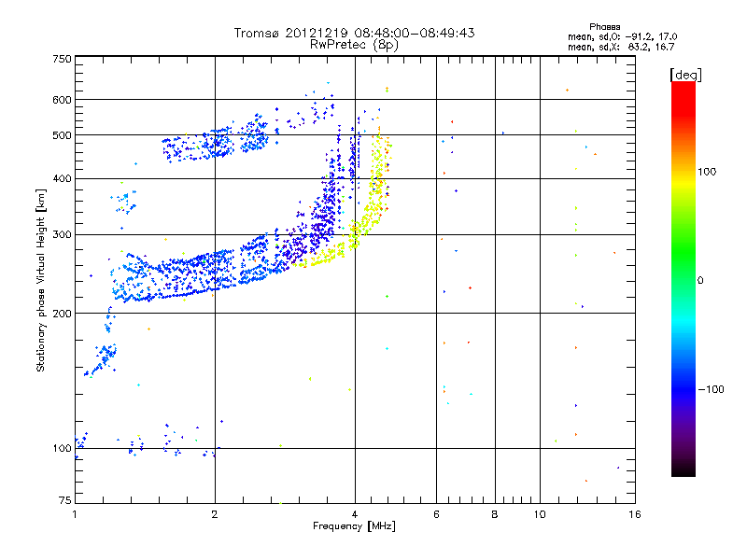Click the '[deg]' colorbar unit label

click(x=685, y=75)
